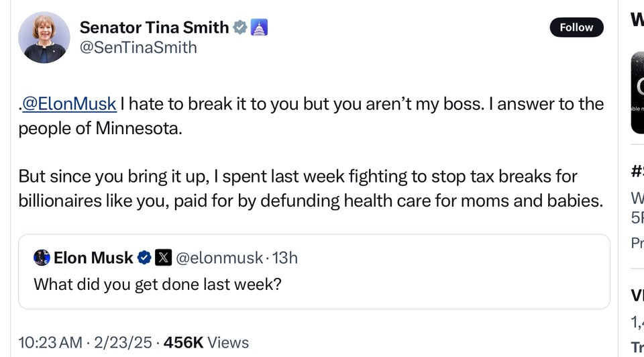The height and width of the screenshot is (357, 644).
Task: Click the Capitol government account badge
Action: point(260,28)
